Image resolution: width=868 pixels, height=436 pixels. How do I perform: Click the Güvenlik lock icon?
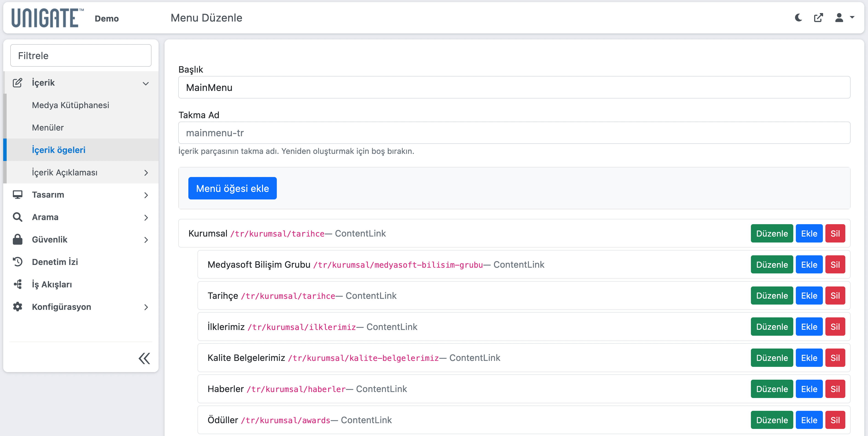pyautogui.click(x=17, y=239)
